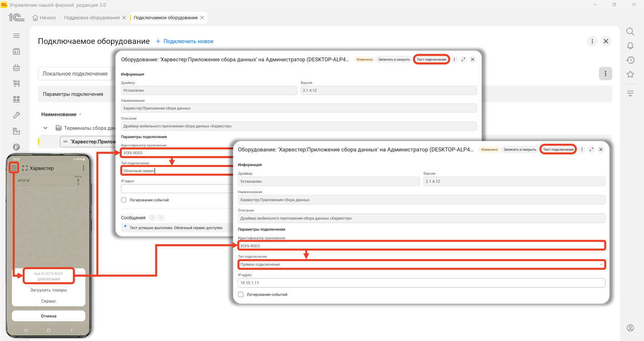Click the empty IP-адрес field in cloud-service dialog
This screenshot has height=341, width=644.
point(177,189)
